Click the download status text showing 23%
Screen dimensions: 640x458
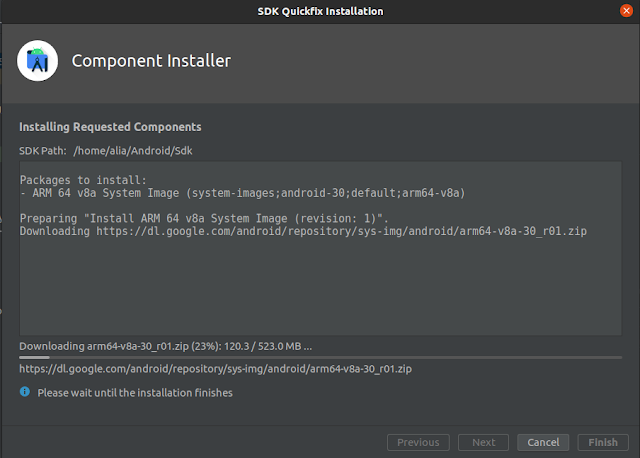pyautogui.click(x=165, y=347)
